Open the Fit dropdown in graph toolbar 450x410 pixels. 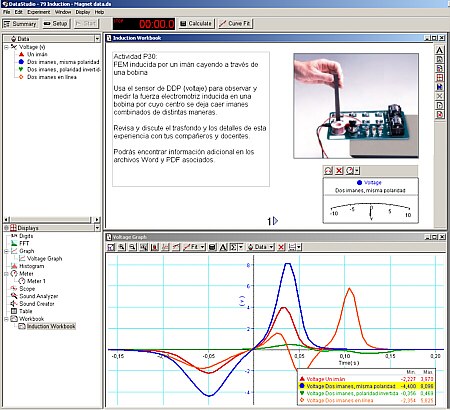(x=195, y=247)
